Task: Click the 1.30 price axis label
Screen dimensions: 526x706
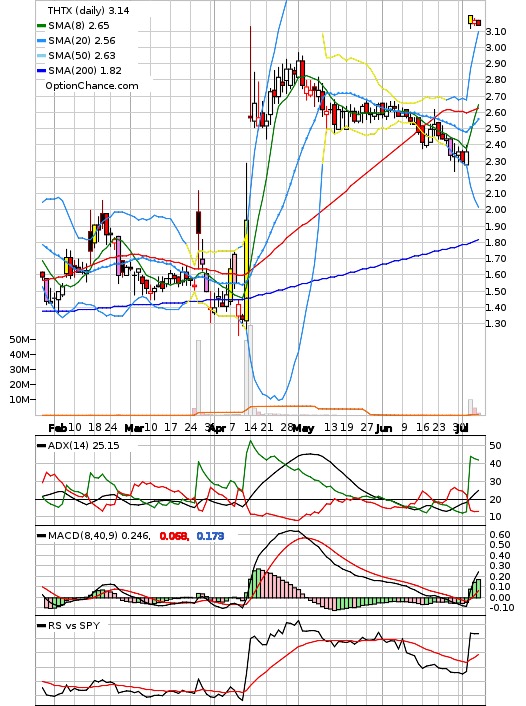Action: pos(496,323)
